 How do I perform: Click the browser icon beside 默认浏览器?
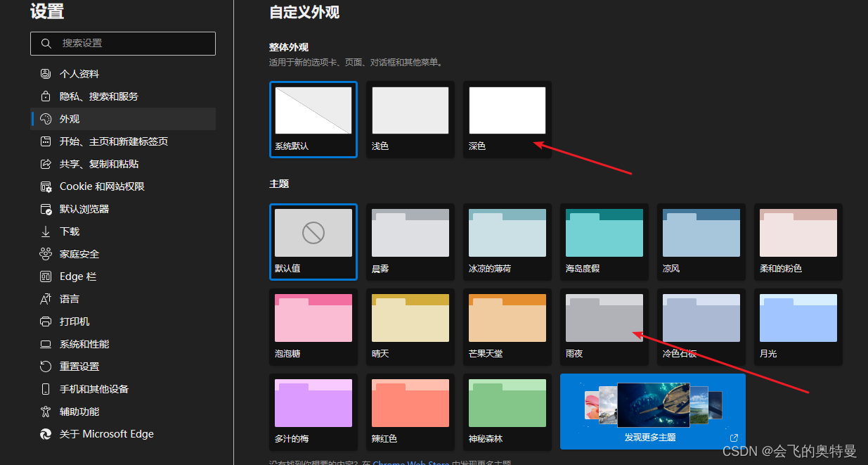point(46,209)
